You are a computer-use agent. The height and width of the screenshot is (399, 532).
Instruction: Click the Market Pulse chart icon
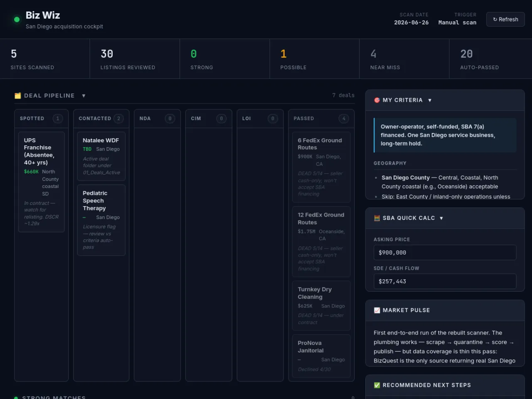coord(377,310)
